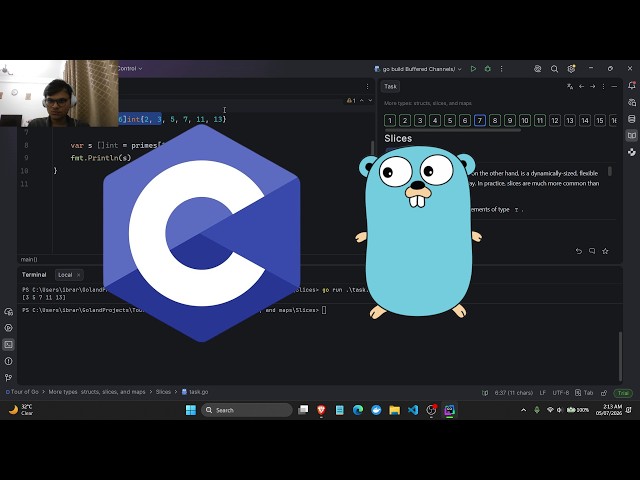Select the Terminal tool window title

(x=34, y=275)
